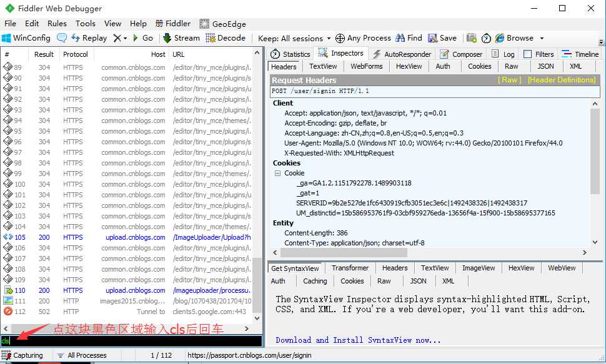This screenshot has width=606, height=364.
Task: Click All Processes filter in status bar
Action: 82,355
